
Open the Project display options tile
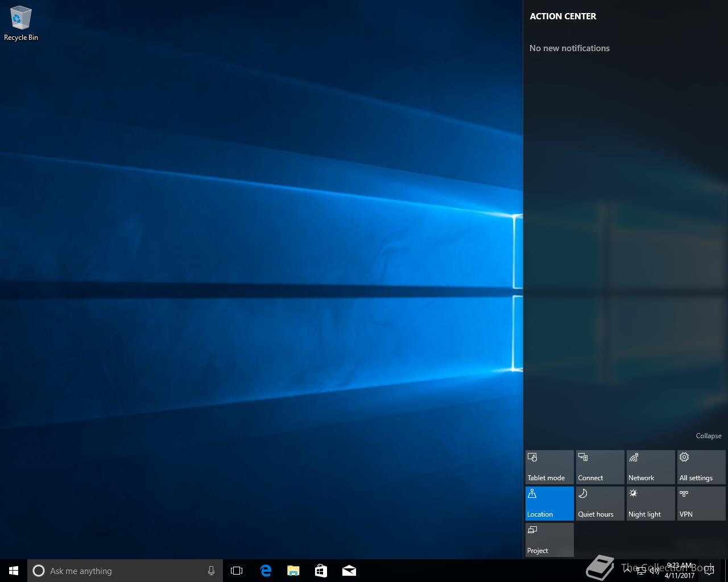pyautogui.click(x=549, y=540)
